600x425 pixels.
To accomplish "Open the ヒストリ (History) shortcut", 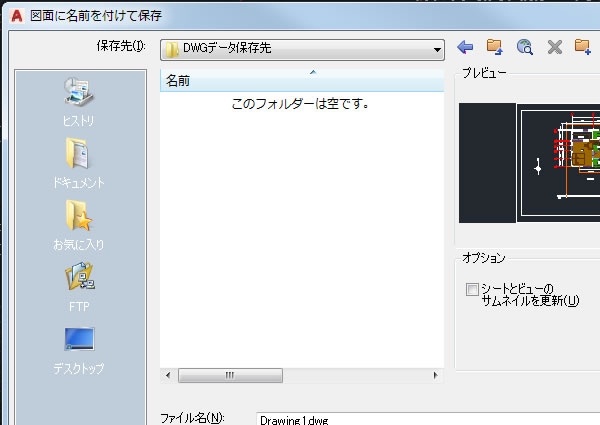I will (x=79, y=101).
